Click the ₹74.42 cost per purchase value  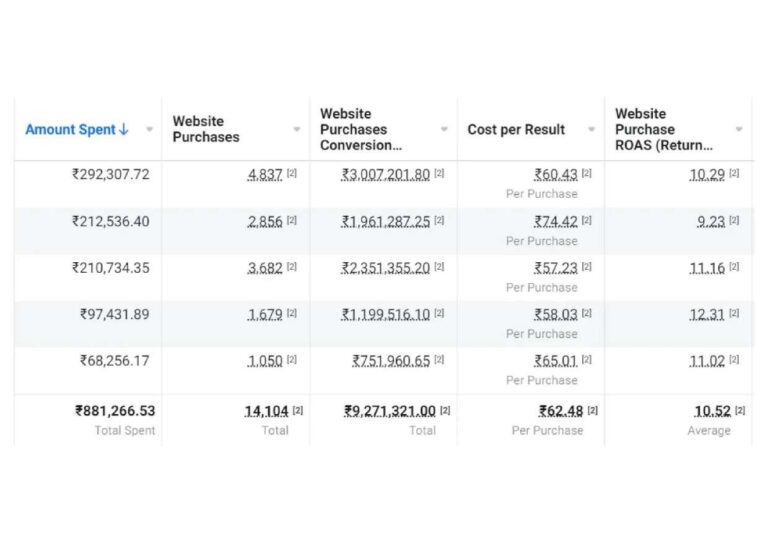[x=555, y=221]
